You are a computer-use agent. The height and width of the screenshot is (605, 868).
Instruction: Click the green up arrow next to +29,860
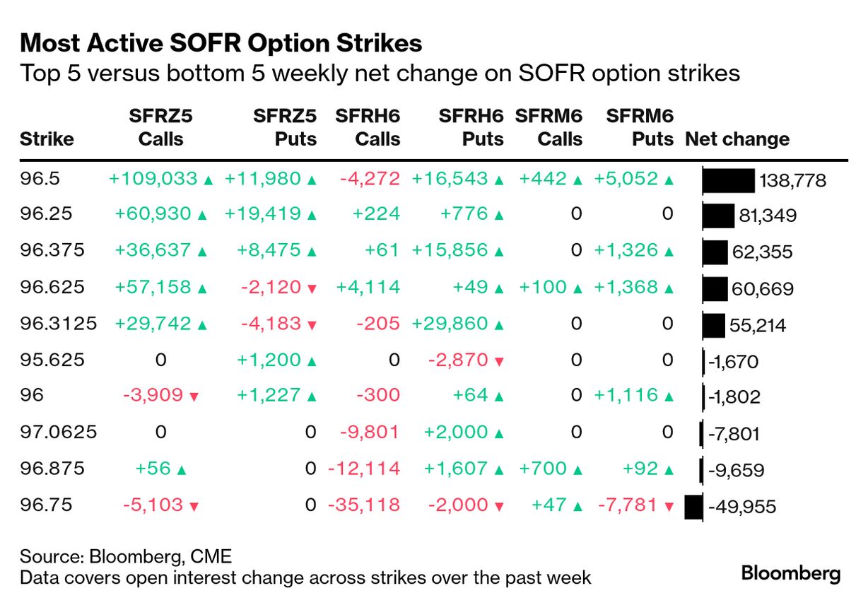[x=500, y=325]
